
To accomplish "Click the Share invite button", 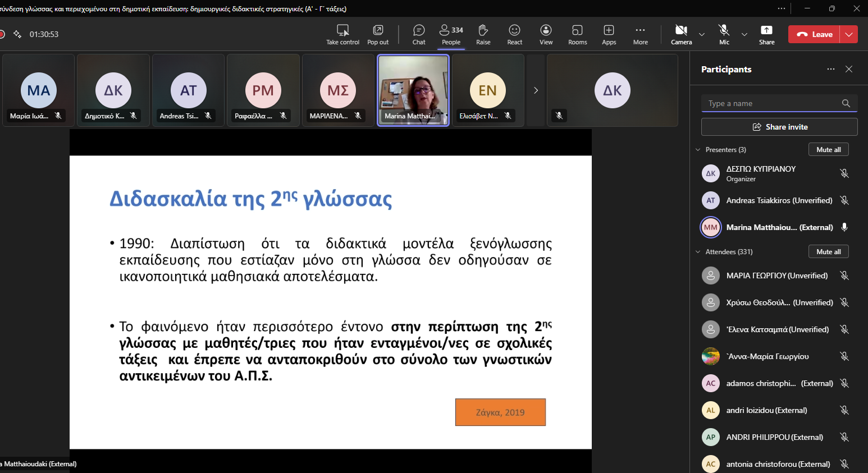I will [779, 127].
